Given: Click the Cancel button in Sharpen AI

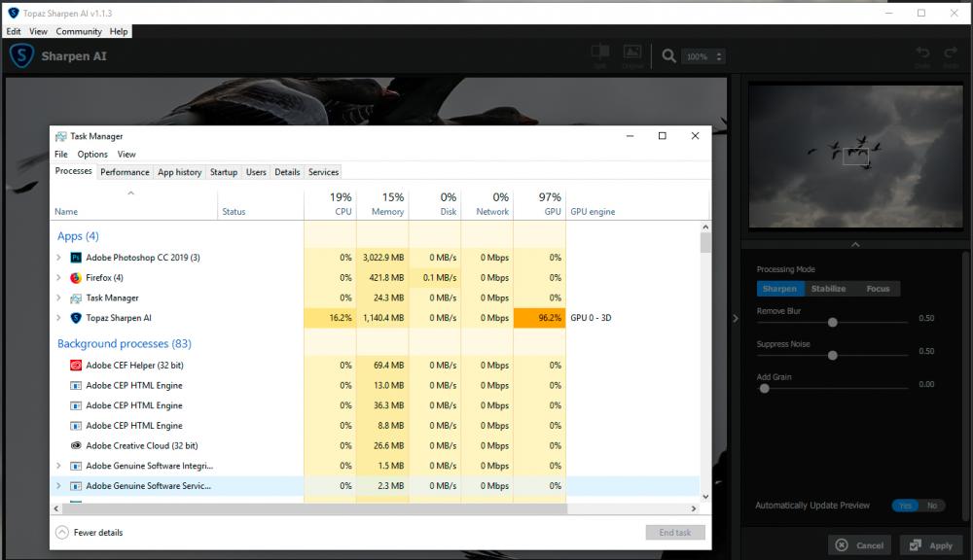Looking at the screenshot, I should tap(860, 545).
